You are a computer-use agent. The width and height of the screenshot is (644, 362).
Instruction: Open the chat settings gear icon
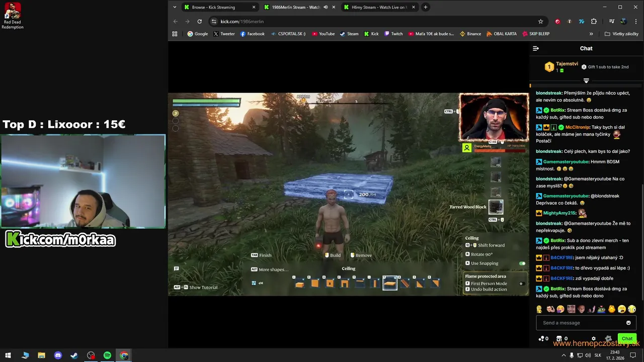click(x=594, y=339)
